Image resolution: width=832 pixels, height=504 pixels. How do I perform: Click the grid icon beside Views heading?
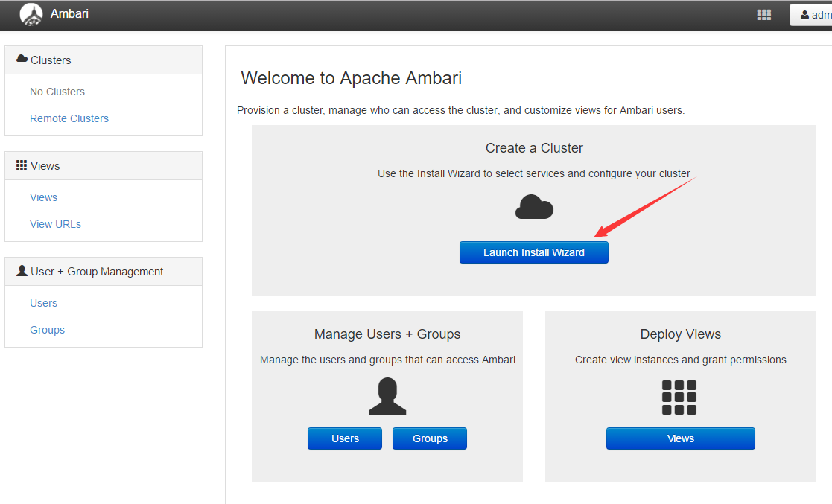click(22, 165)
